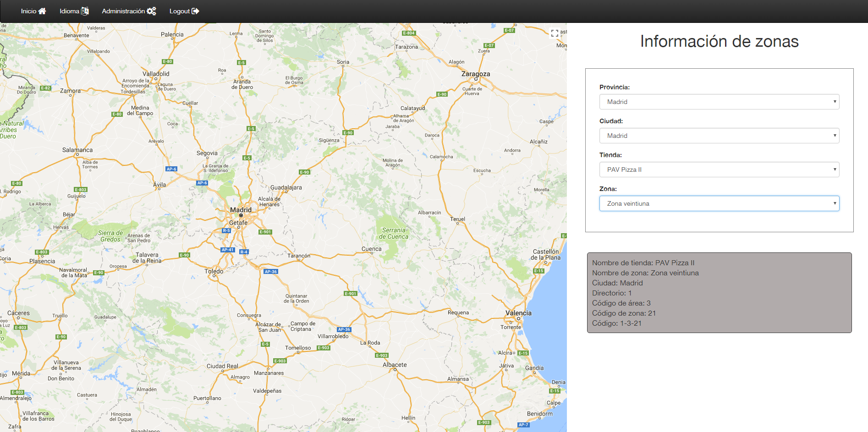The height and width of the screenshot is (432, 868).
Task: Click the Guadalajara label on the map
Action: pos(286,187)
